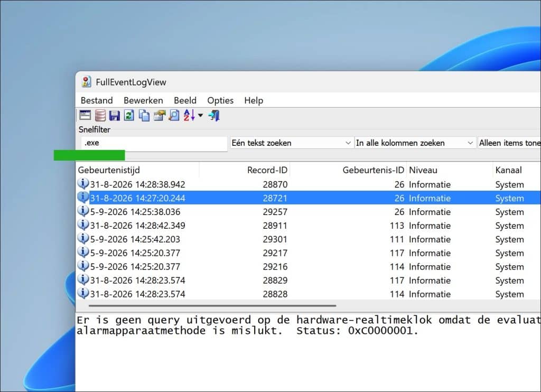Click System in the record 28870 row
Viewport: 541px width, 392px height.
[x=510, y=184]
